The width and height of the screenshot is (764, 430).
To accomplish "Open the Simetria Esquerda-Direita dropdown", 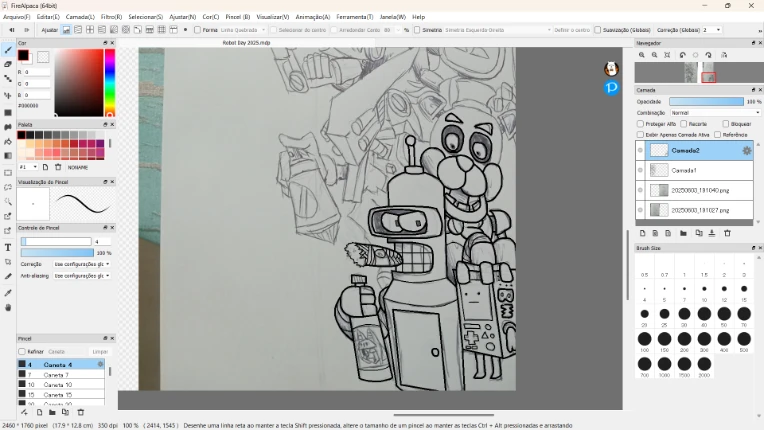I will pos(497,30).
